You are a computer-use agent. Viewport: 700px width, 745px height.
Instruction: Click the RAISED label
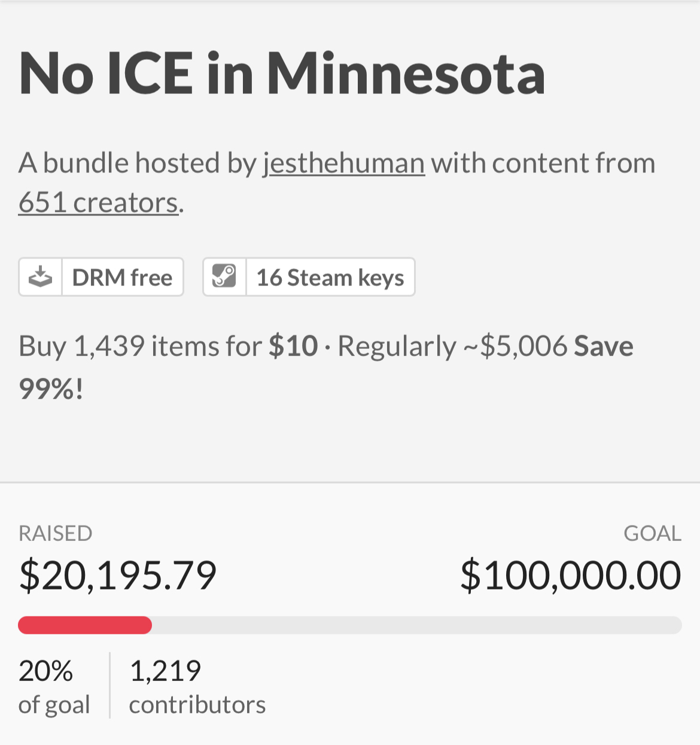tap(56, 533)
